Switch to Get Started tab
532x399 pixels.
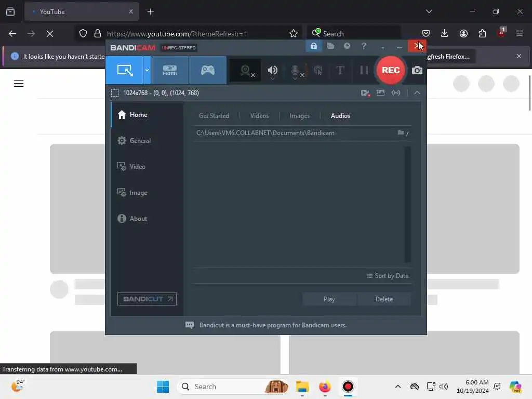(214, 116)
